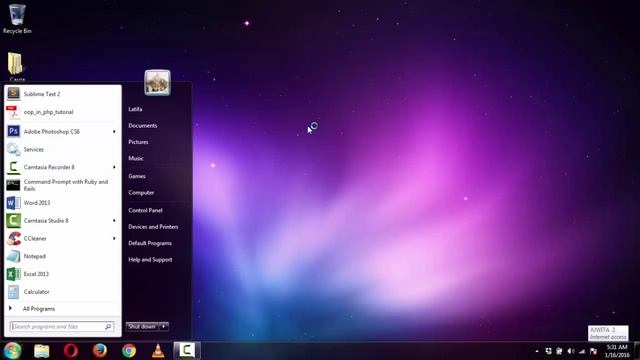Click the user account picture
Screen dimensions: 640x360
tap(157, 82)
